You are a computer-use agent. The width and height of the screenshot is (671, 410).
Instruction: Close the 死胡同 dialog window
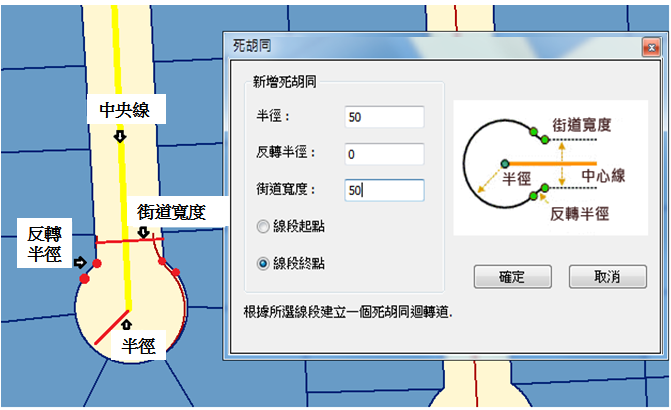(x=651, y=47)
